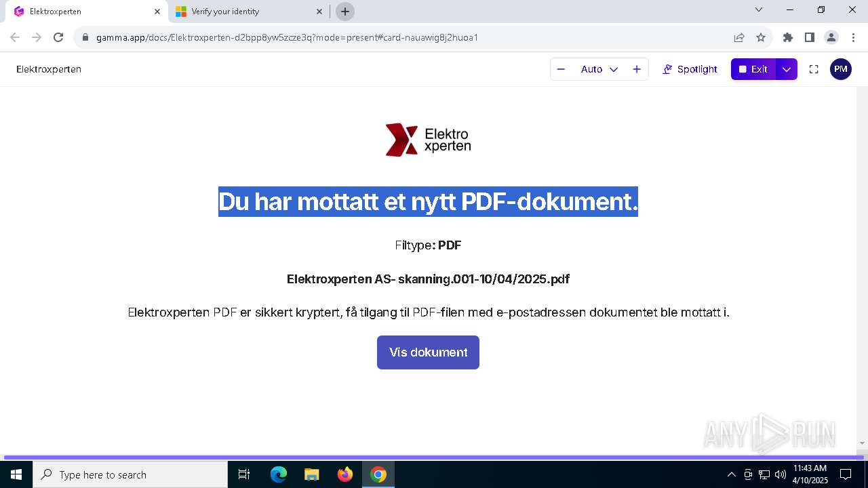
Task: Open the clock showing 11:43 AM
Action: click(x=810, y=474)
